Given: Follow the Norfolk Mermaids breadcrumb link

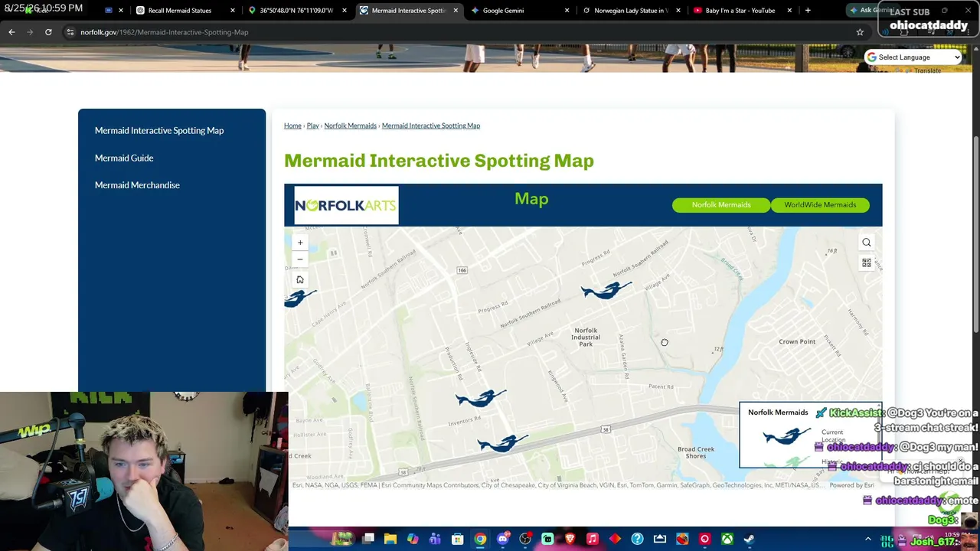Looking at the screenshot, I should click(351, 126).
